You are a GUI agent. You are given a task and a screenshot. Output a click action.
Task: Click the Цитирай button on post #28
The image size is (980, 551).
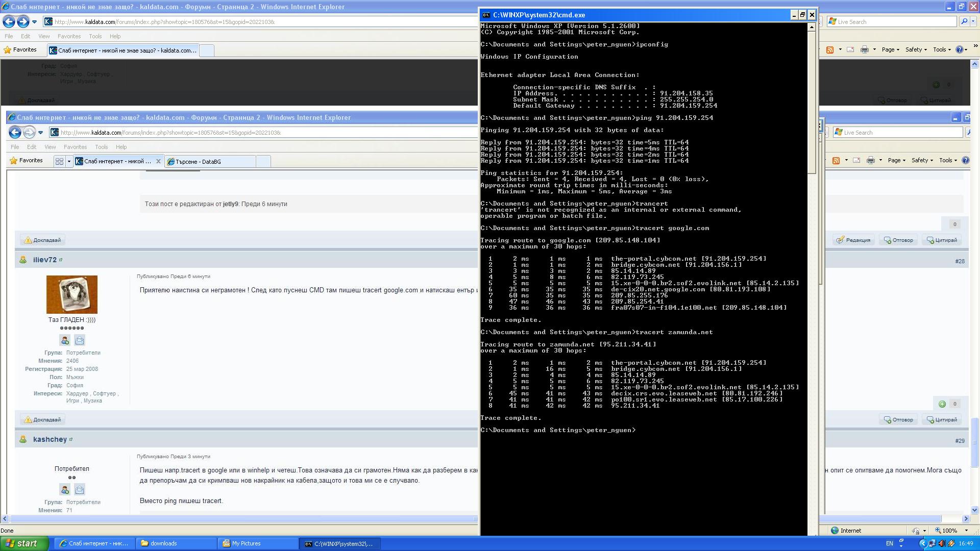(942, 420)
